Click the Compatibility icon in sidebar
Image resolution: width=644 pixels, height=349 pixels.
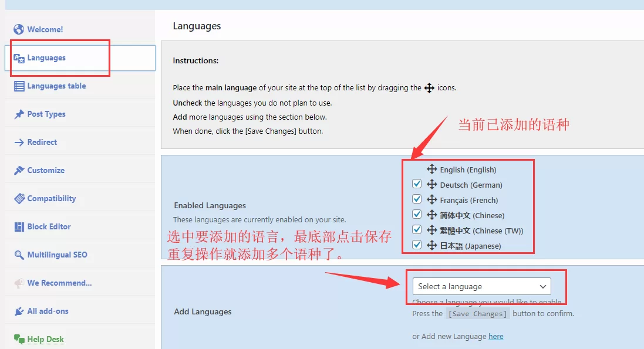[x=19, y=199]
